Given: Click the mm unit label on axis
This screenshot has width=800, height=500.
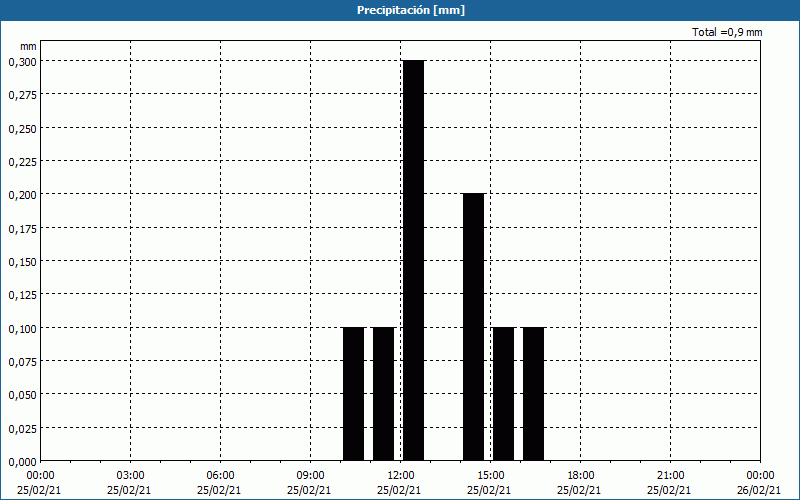Looking at the screenshot, I should [28, 46].
